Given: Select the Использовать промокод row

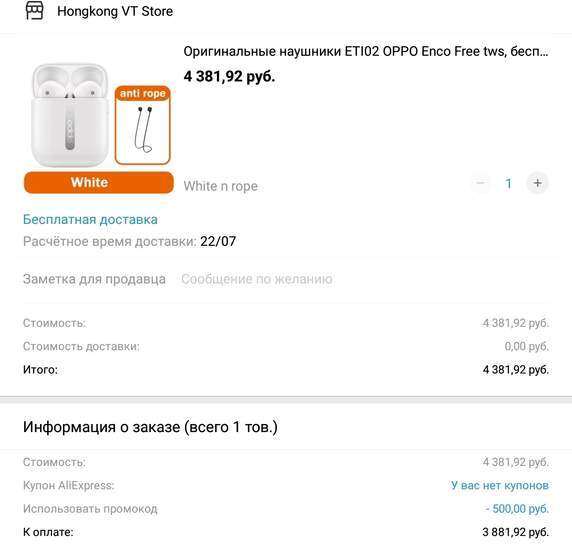Looking at the screenshot, I should pos(286,509).
